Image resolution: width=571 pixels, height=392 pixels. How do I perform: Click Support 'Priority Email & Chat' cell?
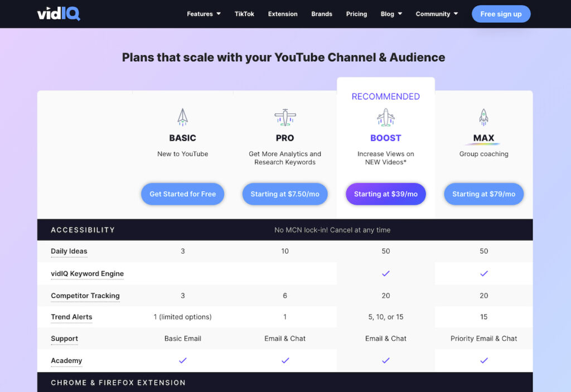tap(483, 338)
